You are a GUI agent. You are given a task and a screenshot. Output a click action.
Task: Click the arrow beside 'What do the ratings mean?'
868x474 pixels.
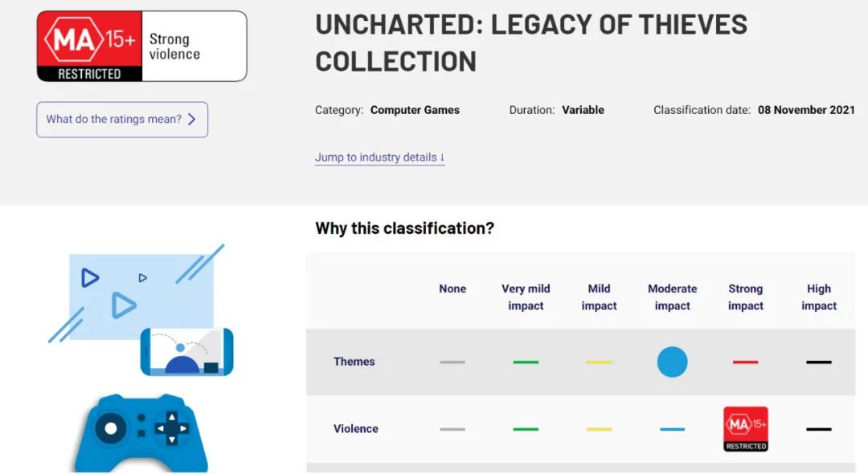(x=191, y=120)
